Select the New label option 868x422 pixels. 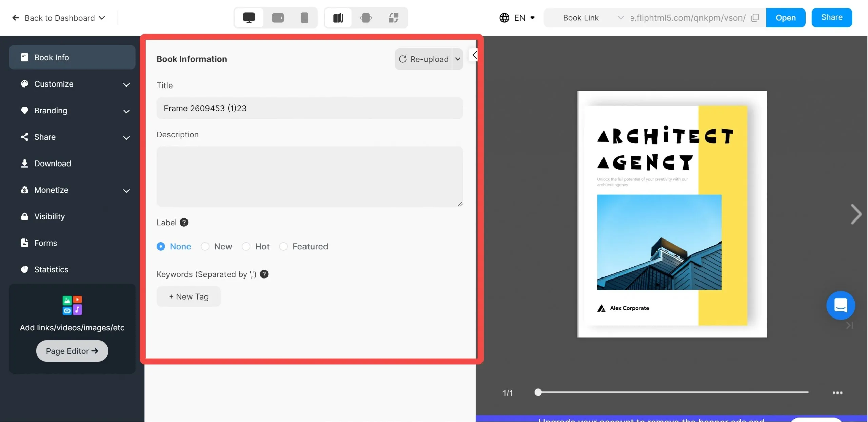point(205,246)
